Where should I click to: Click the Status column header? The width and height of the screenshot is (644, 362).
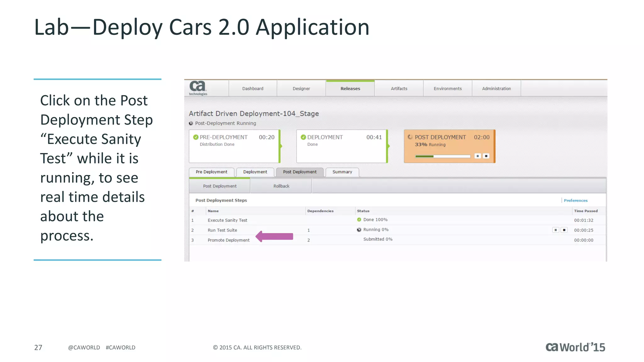click(x=363, y=211)
